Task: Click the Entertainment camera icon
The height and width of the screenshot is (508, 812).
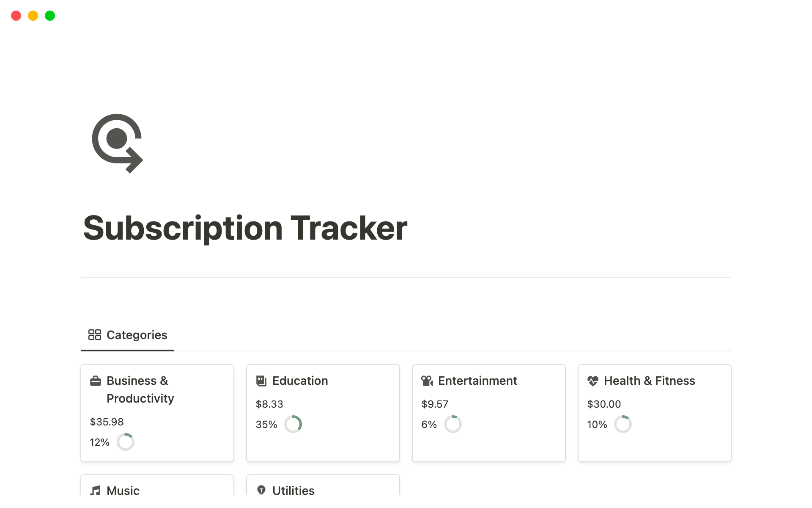Action: click(x=427, y=381)
